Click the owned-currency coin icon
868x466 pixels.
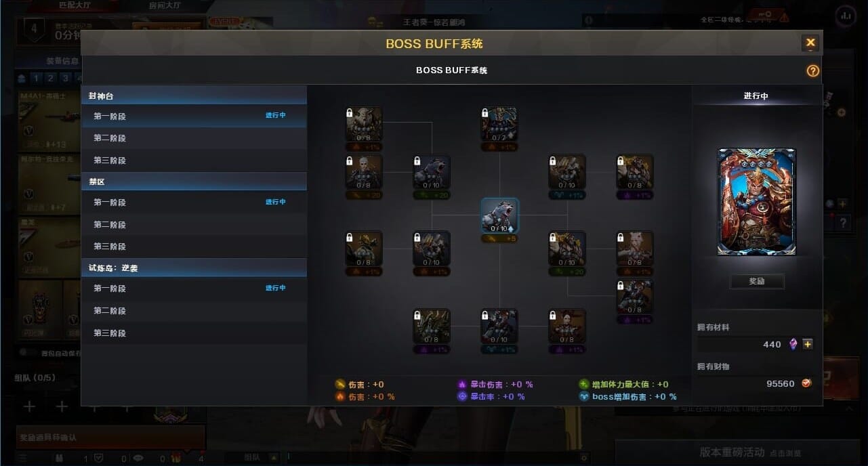806,383
